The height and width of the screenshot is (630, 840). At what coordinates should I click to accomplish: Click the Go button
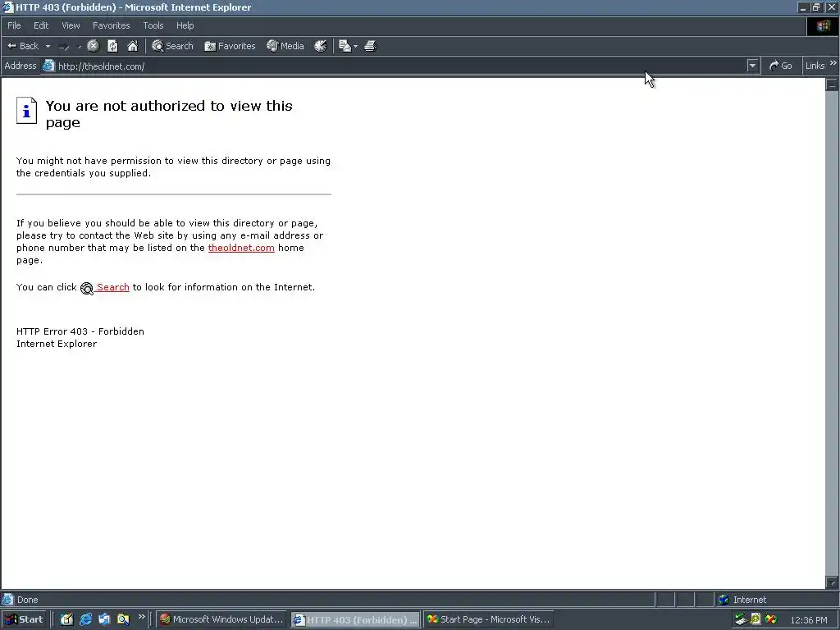click(x=781, y=66)
